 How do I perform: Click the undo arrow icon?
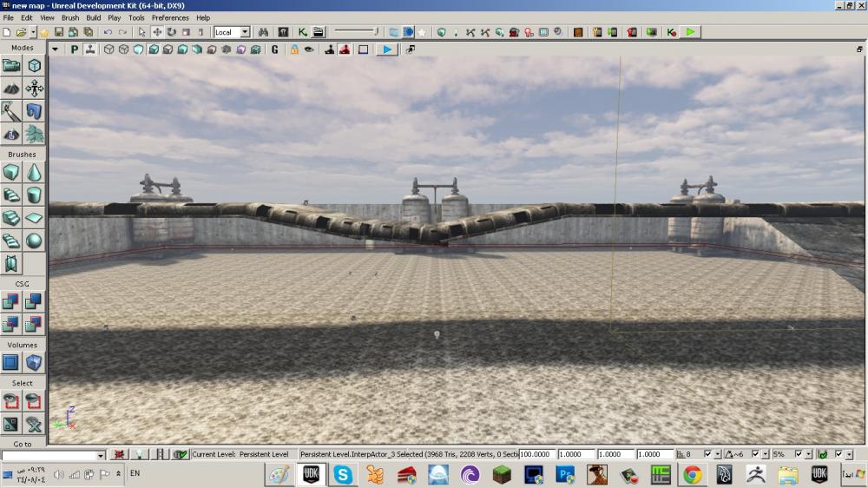click(108, 32)
